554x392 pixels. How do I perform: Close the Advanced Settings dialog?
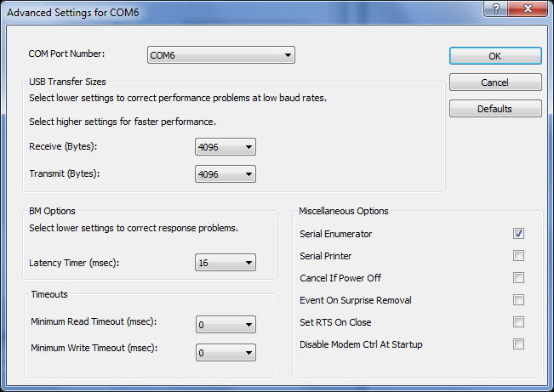pyautogui.click(x=528, y=9)
